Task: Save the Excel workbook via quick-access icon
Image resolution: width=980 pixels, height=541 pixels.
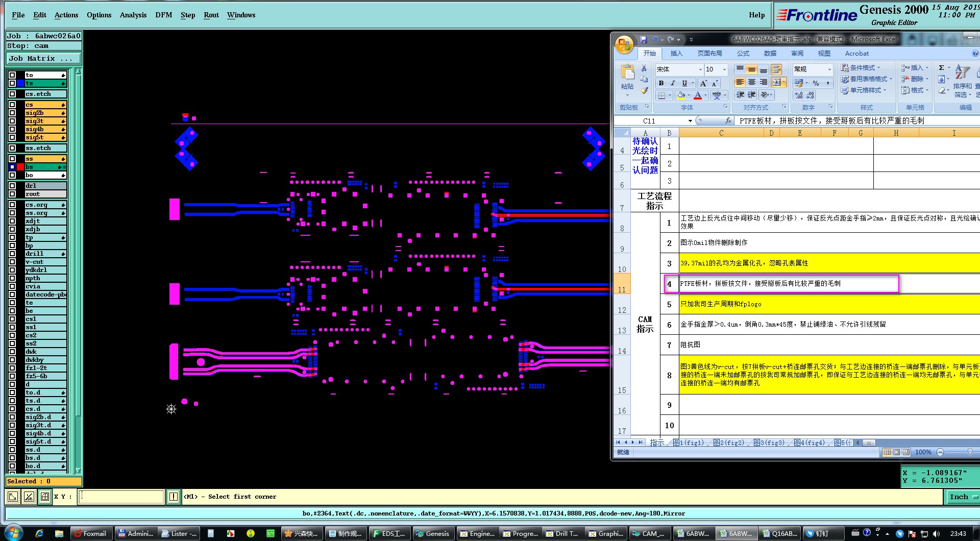Action: pyautogui.click(x=644, y=39)
